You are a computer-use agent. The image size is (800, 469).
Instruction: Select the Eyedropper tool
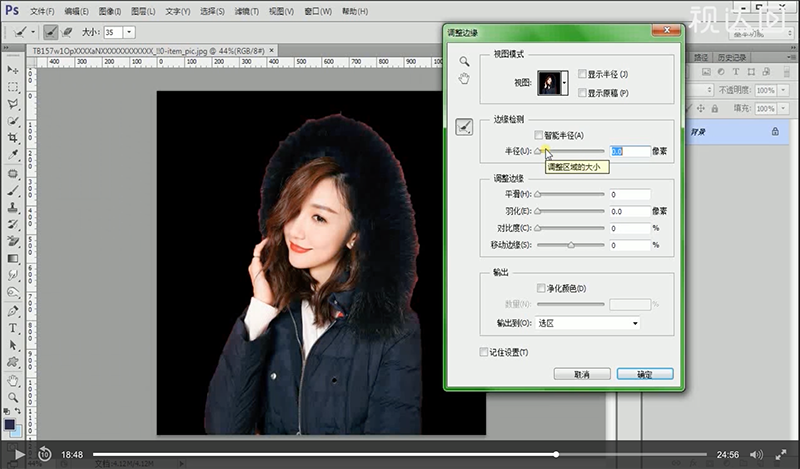click(x=13, y=155)
